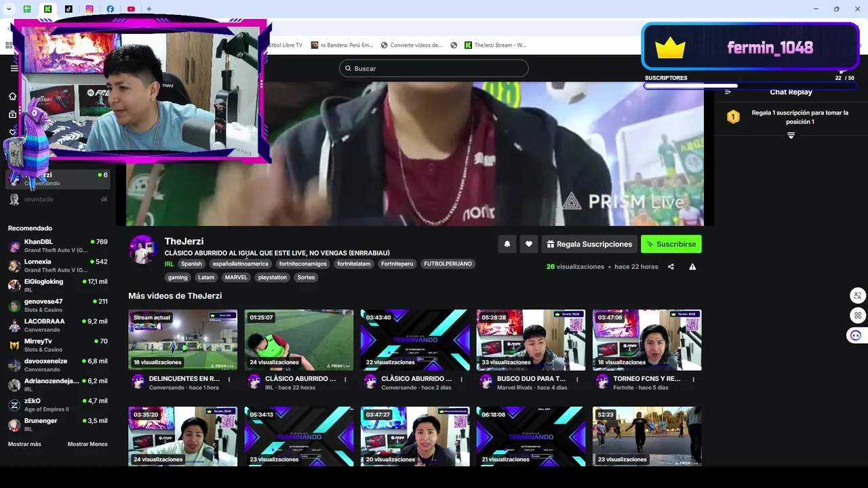
Task: Select the fortnitelatam tag
Action: click(354, 264)
